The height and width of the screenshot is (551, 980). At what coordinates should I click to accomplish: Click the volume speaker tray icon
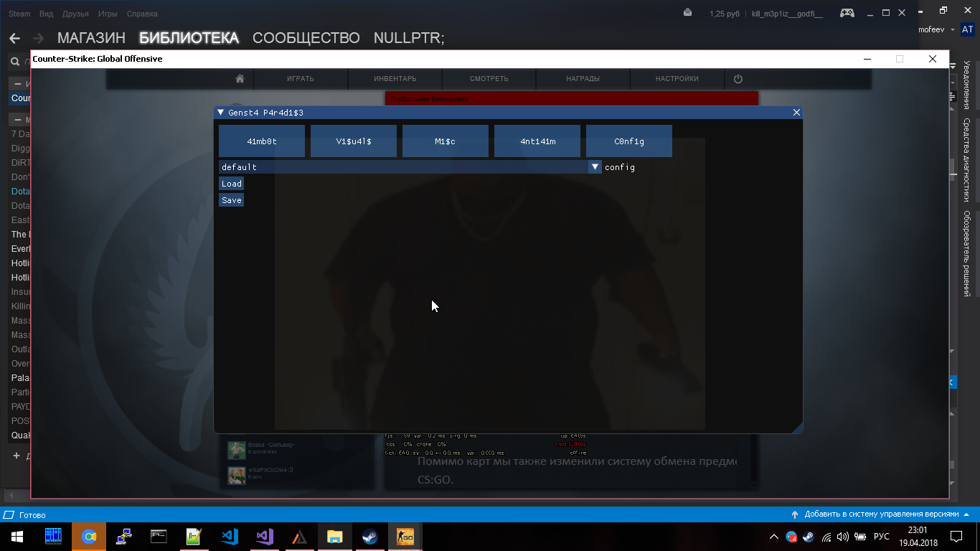point(843,537)
